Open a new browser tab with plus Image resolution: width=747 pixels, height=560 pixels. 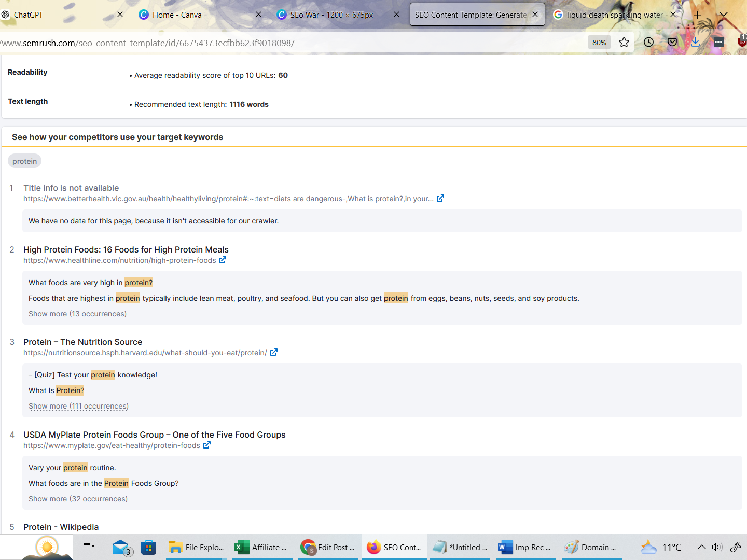coord(698,15)
